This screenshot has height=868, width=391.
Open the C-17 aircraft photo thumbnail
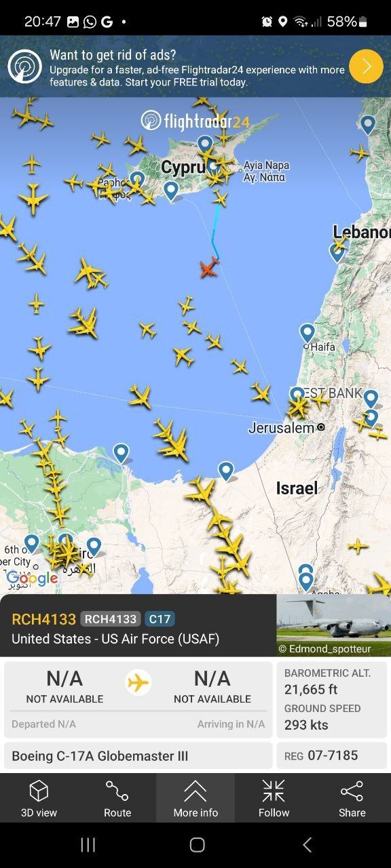coord(333,625)
